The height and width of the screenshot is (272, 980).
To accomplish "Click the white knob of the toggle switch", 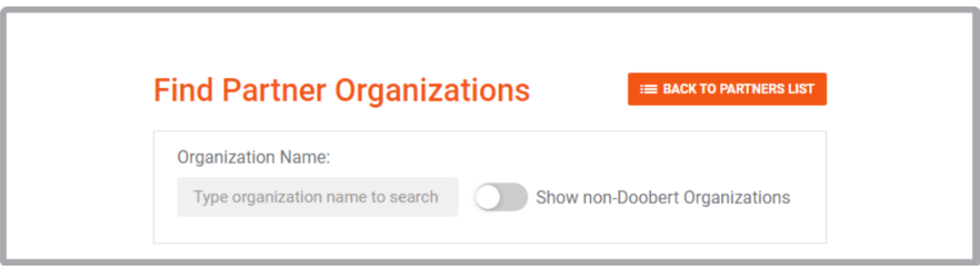I will pos(488,197).
